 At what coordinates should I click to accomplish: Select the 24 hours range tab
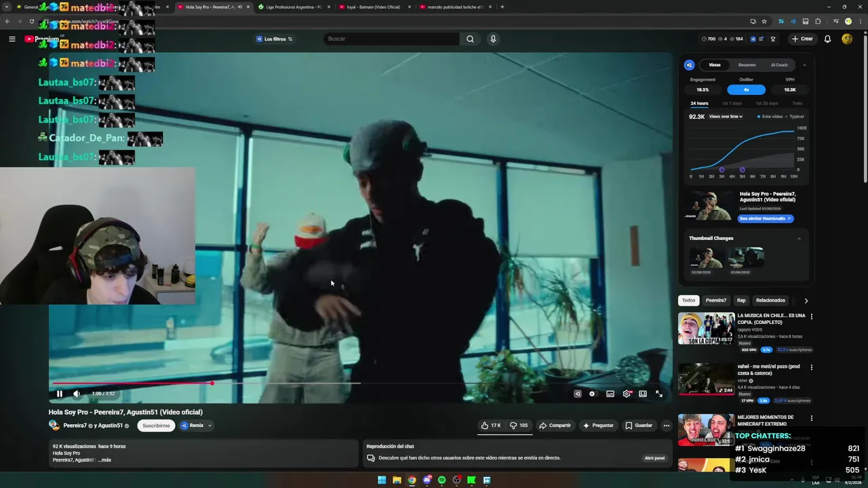point(699,104)
